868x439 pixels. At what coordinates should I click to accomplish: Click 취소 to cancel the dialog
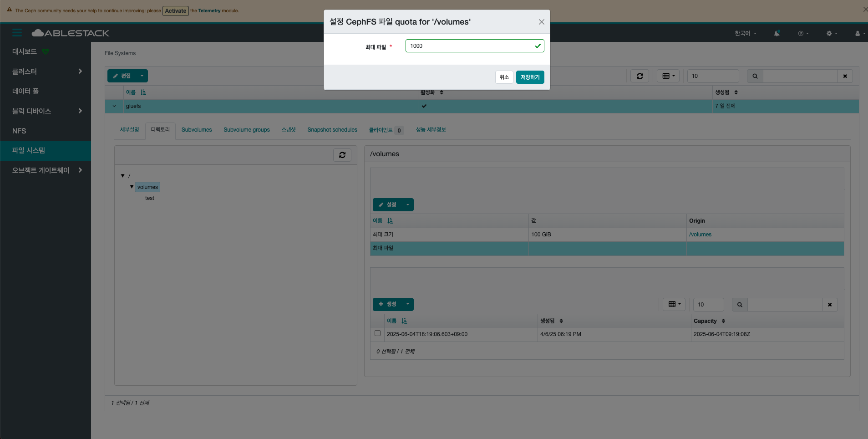coord(504,77)
